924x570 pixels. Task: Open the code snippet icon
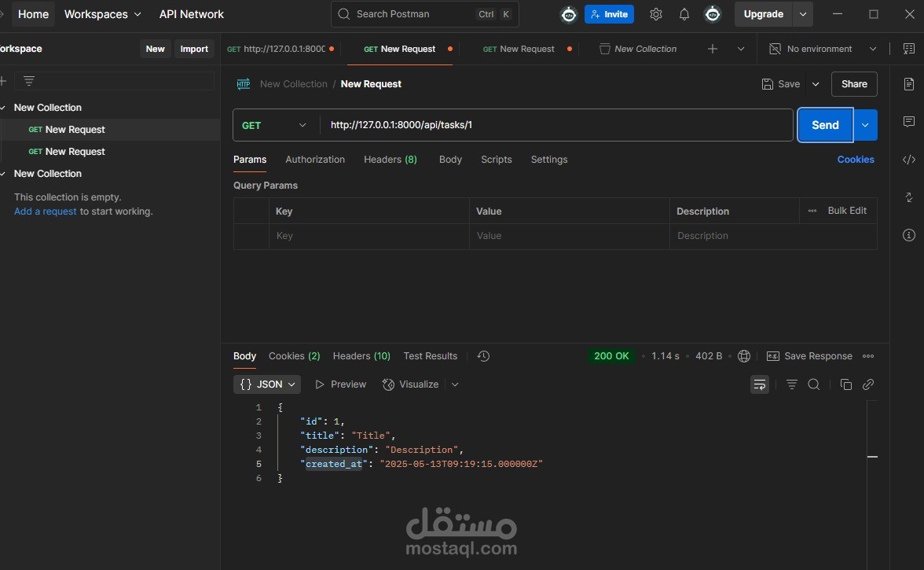(x=908, y=159)
